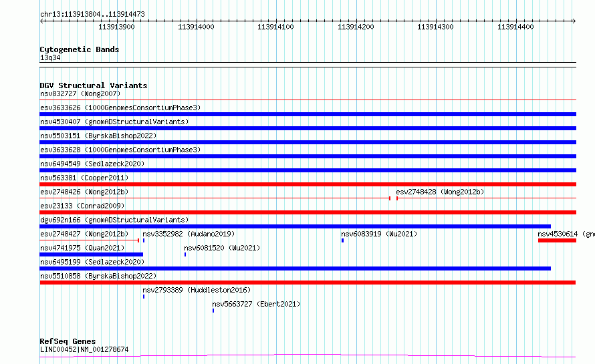Click the nsv832727 (Wong2007) variant label
Viewport: 595px width, 364px height.
click(x=80, y=94)
